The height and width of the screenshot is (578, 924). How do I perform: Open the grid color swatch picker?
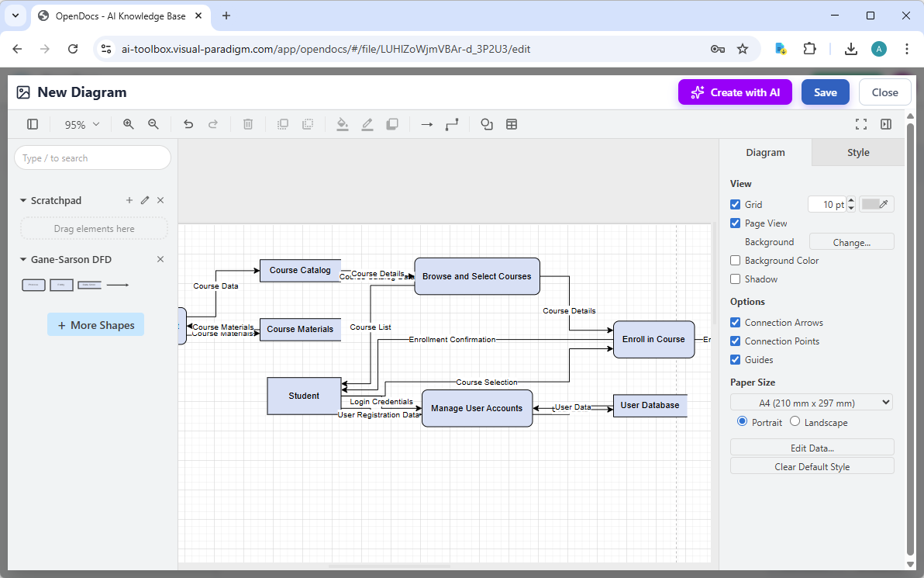876,204
